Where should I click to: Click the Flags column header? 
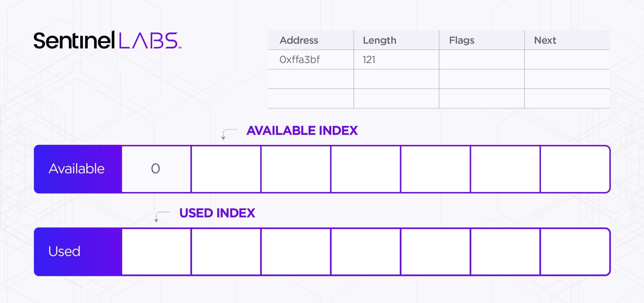(462, 40)
